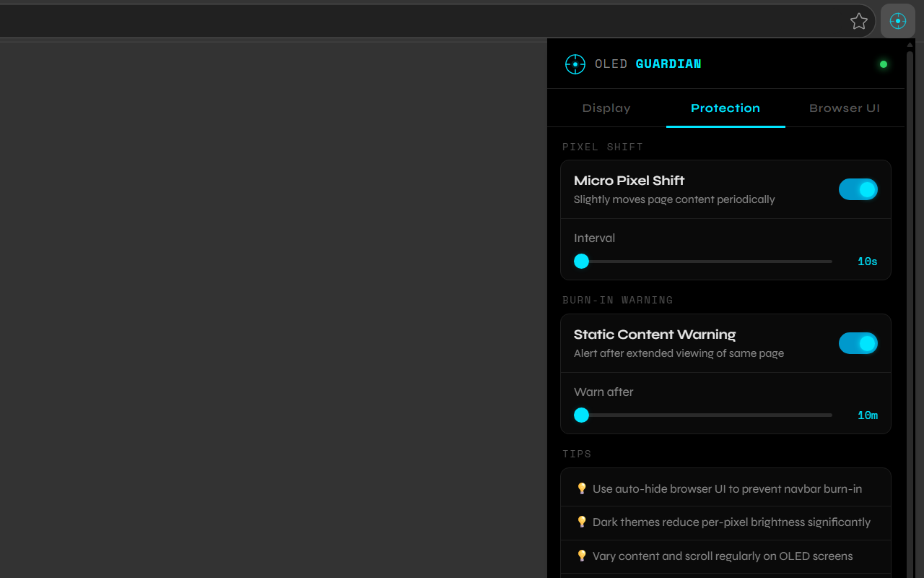924x578 pixels.
Task: Click the PIXEL SHIFT section heading
Action: 603,147
